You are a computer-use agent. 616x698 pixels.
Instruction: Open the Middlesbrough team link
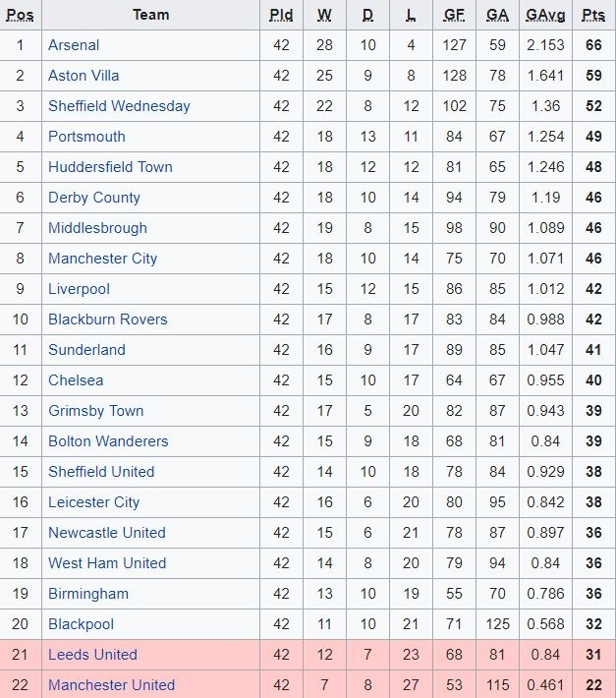97,228
